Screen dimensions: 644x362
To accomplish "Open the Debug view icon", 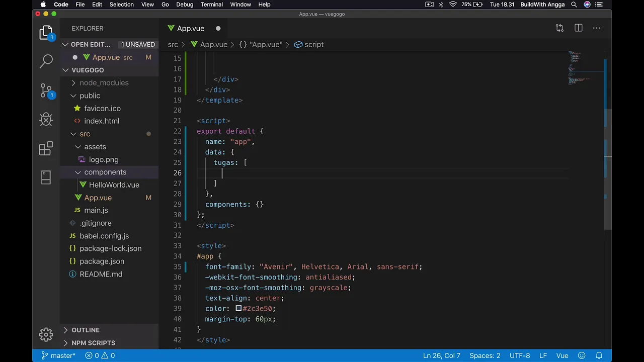I will (46, 119).
